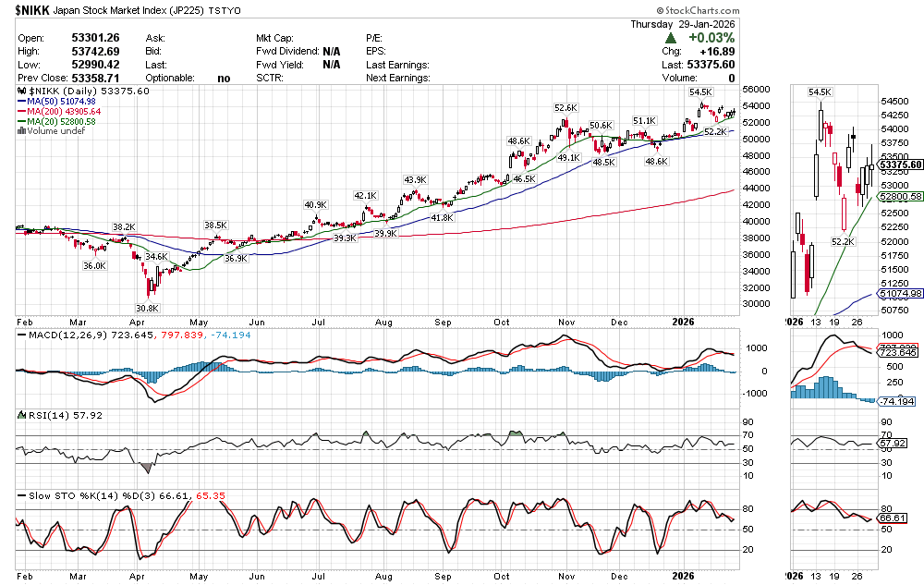Viewport: 924px width, 585px height.
Task: Click the 52.6K peak label
Action: (x=565, y=108)
